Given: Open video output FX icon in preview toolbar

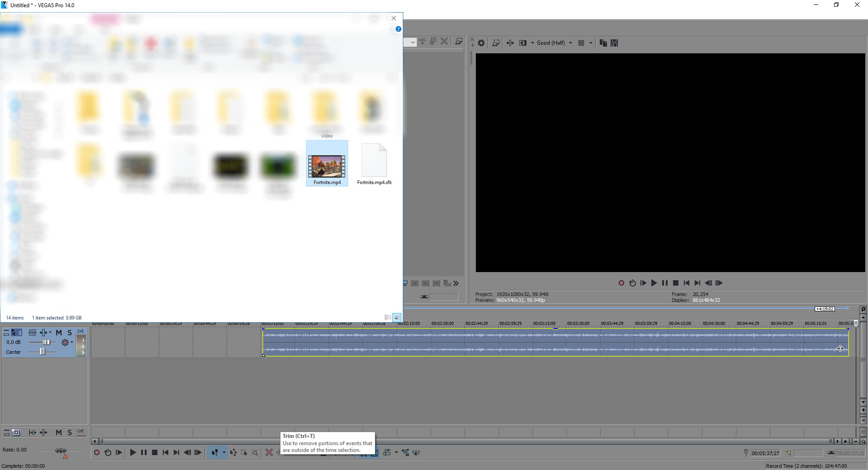Looking at the screenshot, I should tap(510, 43).
